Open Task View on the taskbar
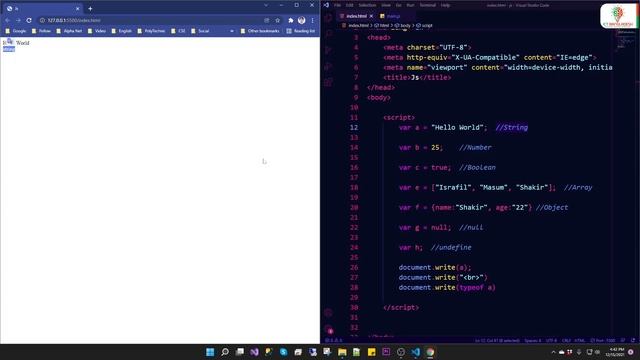The width and height of the screenshot is (640, 360). click(240, 352)
